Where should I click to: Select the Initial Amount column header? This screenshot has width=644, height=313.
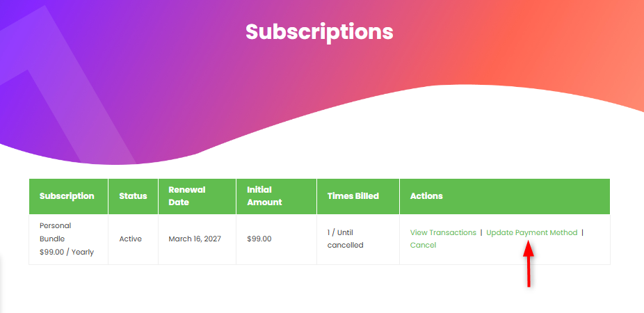tap(264, 196)
